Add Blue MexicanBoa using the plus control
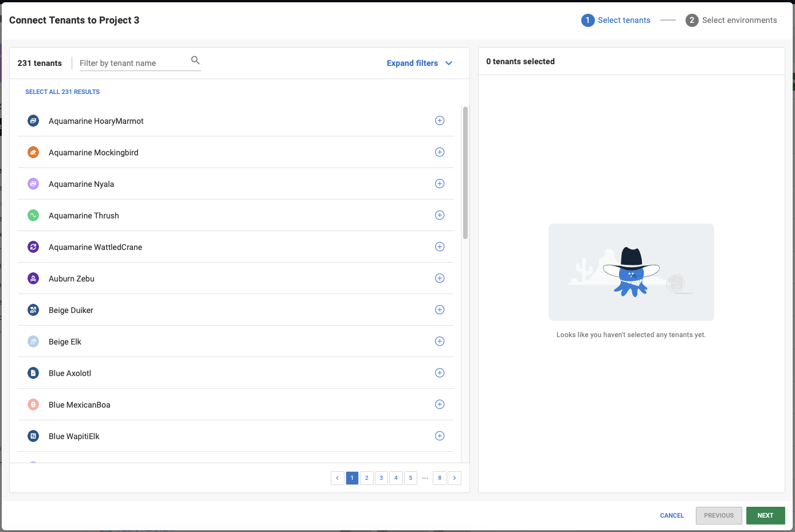Image resolution: width=795 pixels, height=532 pixels. pos(440,404)
